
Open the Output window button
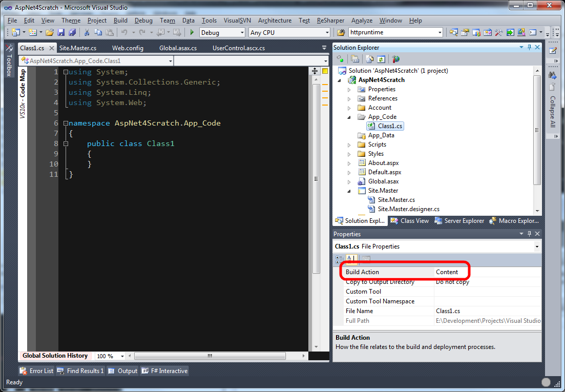tap(123, 371)
